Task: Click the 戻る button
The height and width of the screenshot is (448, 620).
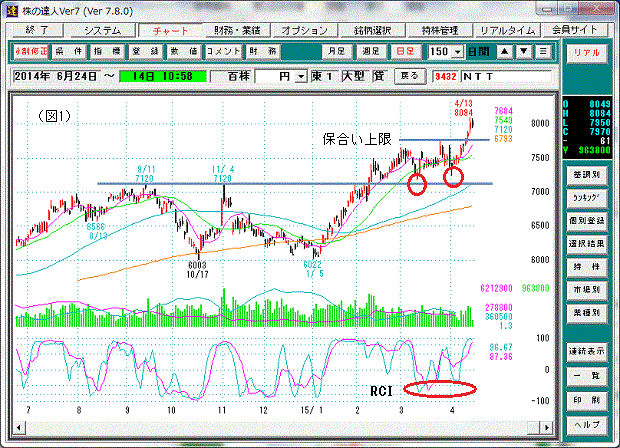Action: click(410, 76)
